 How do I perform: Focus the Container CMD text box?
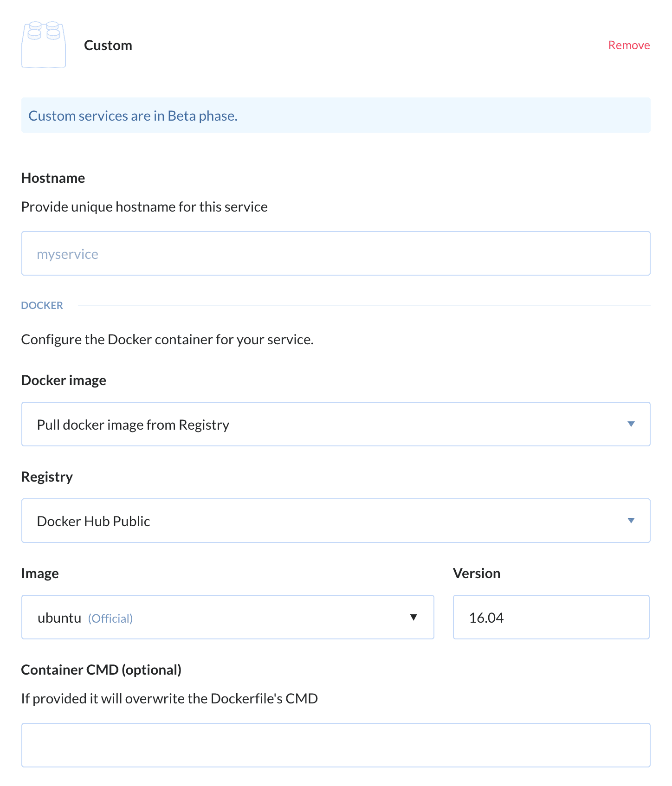tap(336, 745)
